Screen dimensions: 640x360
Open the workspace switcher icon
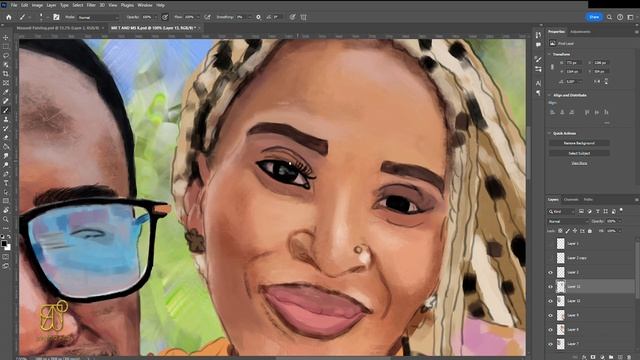pos(630,17)
